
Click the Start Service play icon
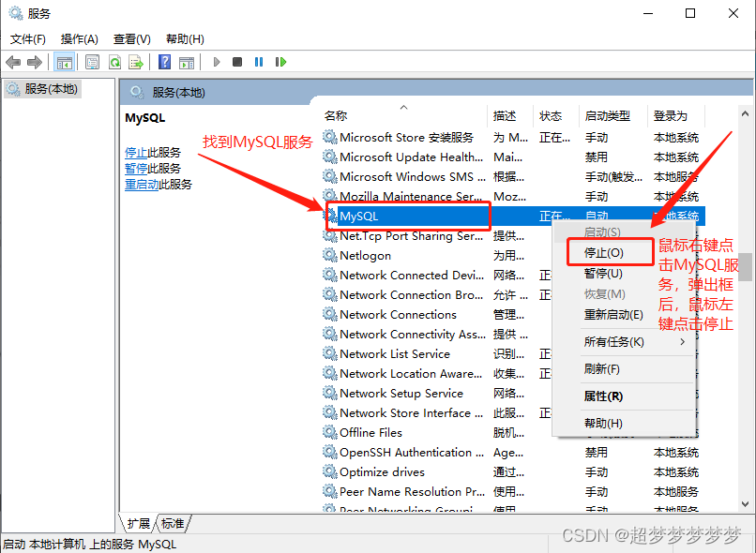click(217, 62)
